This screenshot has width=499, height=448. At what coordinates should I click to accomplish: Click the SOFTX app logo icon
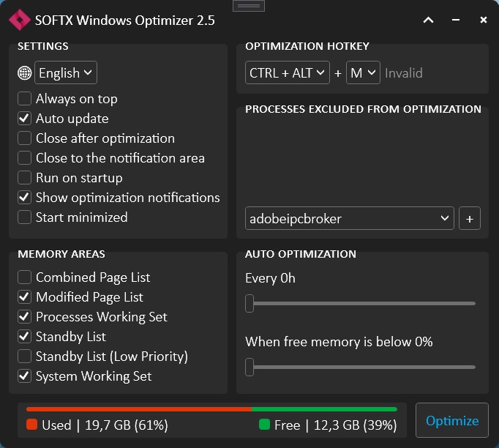(20, 20)
